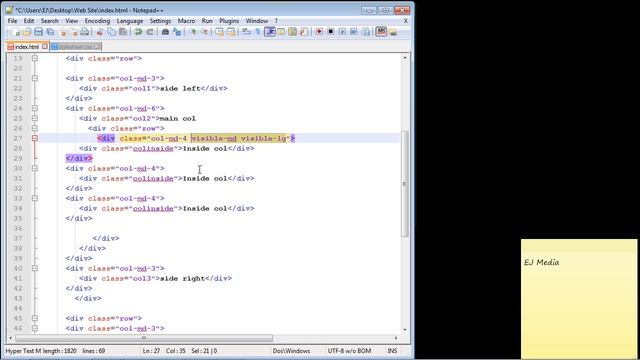Zoom out using the toolbar icon

[205, 32]
